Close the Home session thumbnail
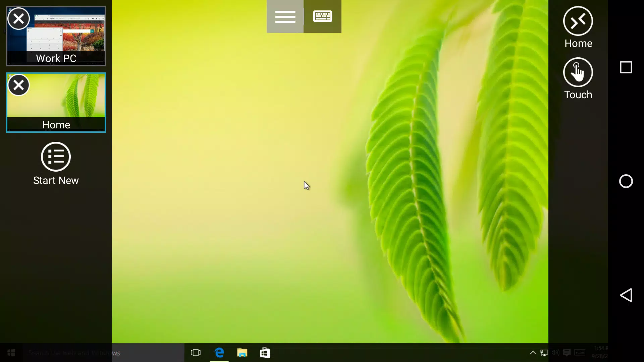 (18, 85)
